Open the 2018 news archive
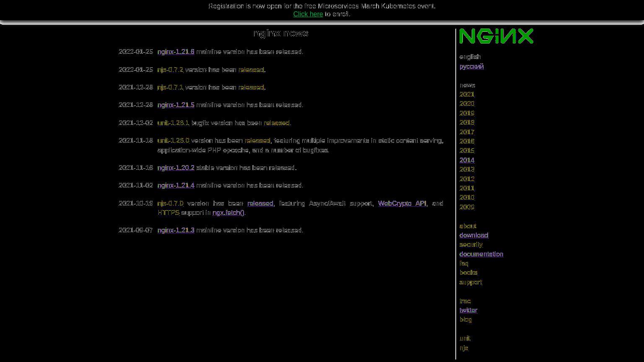644x362 pixels. point(467,123)
